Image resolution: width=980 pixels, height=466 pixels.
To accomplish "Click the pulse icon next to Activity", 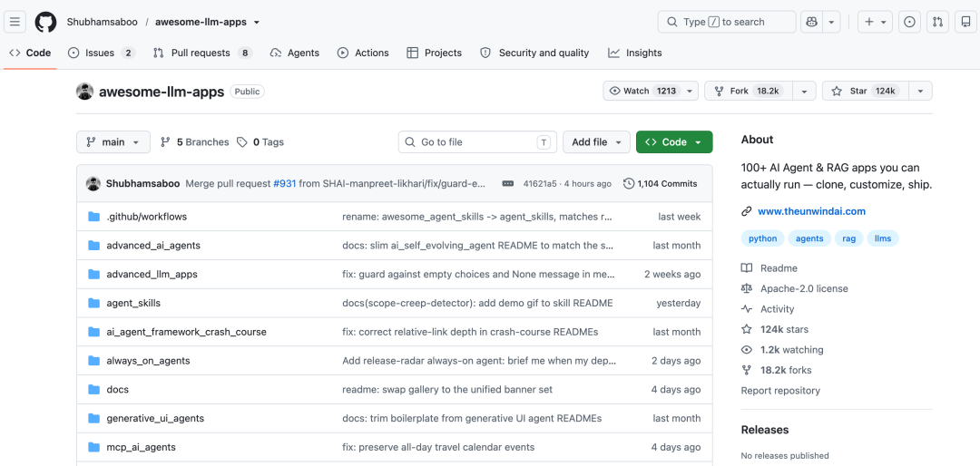I will pyautogui.click(x=746, y=309).
